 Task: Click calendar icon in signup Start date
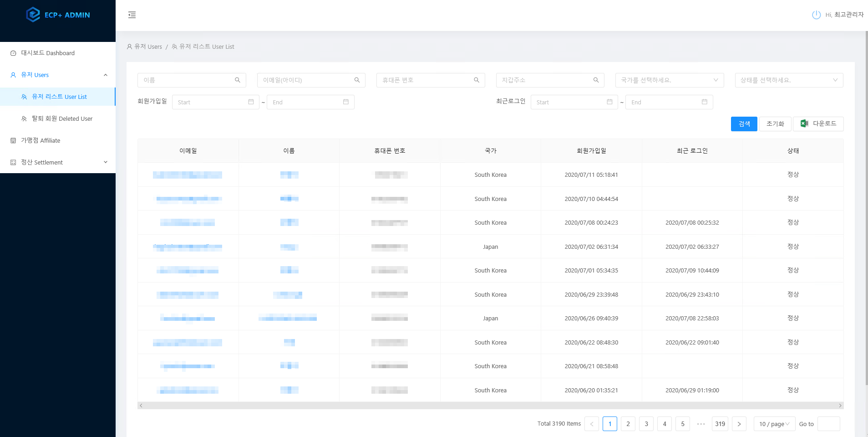pos(251,102)
